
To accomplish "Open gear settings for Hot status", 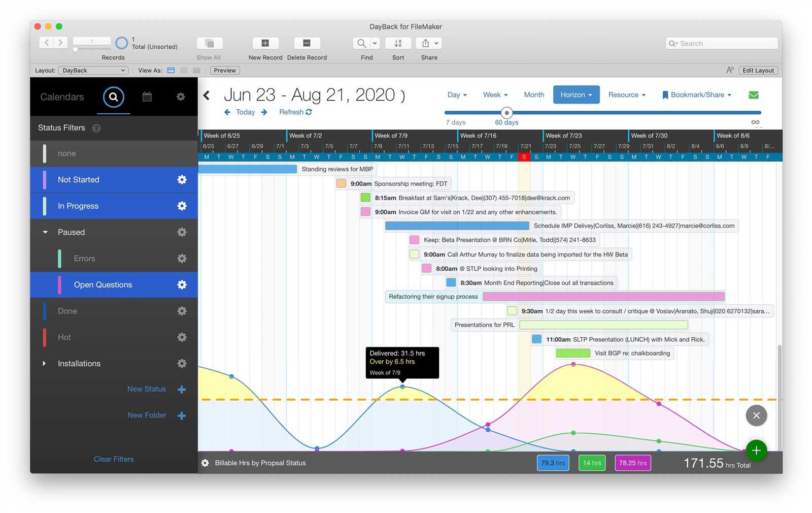I will tap(182, 337).
